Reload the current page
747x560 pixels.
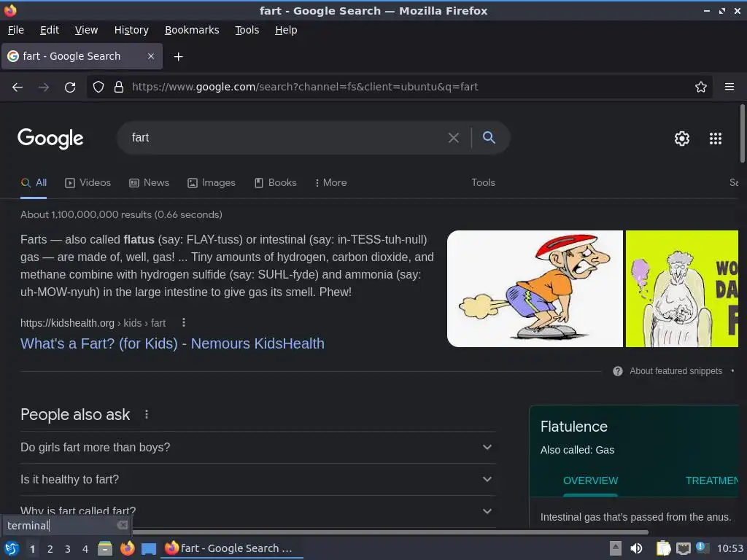(70, 87)
